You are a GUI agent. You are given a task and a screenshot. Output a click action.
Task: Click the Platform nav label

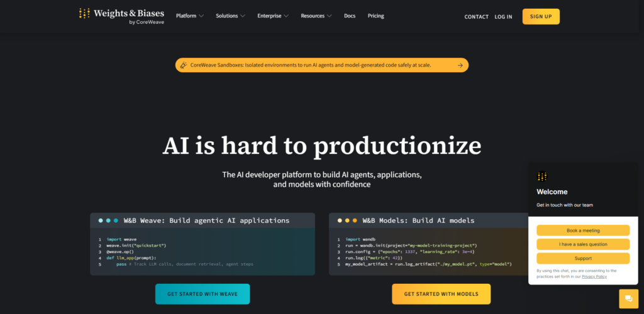click(x=186, y=16)
